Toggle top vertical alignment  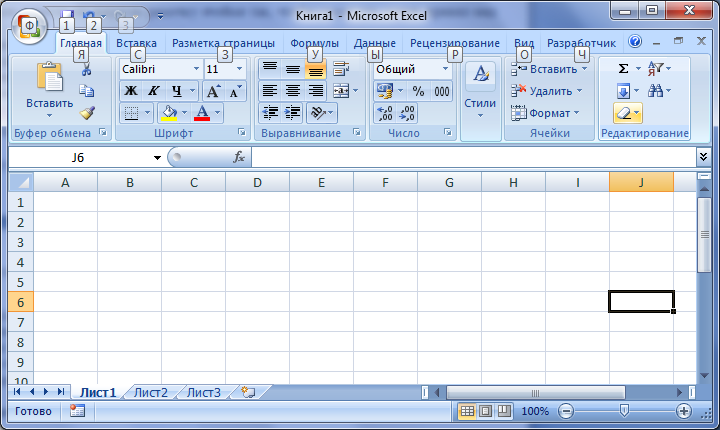click(x=270, y=69)
